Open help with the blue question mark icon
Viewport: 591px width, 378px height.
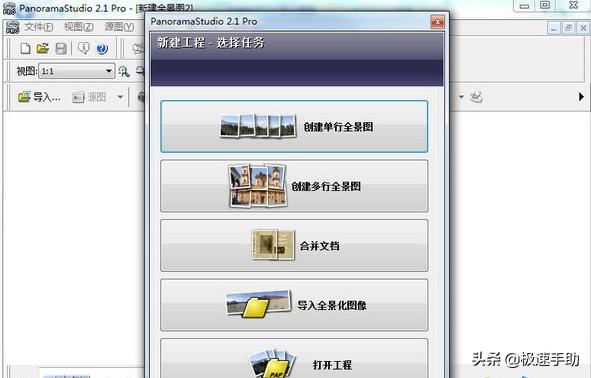[x=102, y=48]
